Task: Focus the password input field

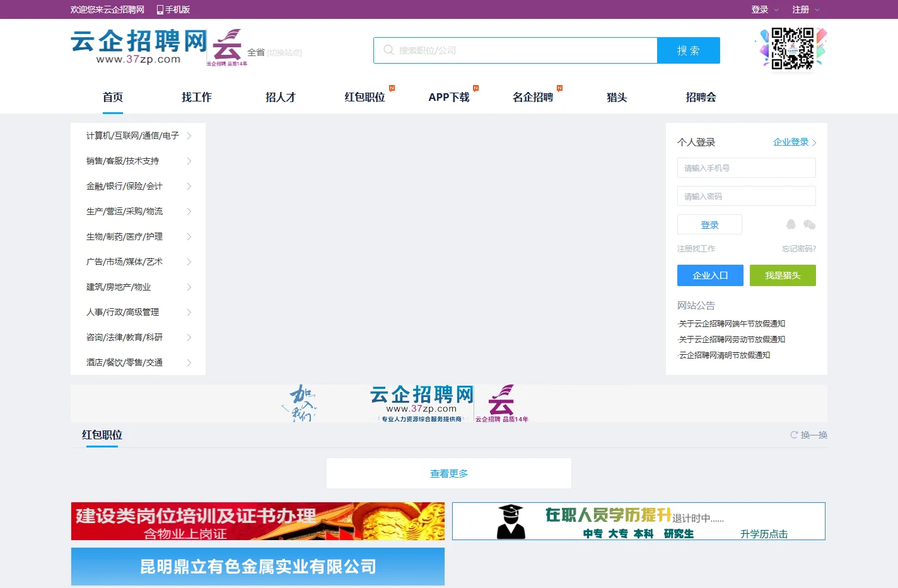Action: 747,196
